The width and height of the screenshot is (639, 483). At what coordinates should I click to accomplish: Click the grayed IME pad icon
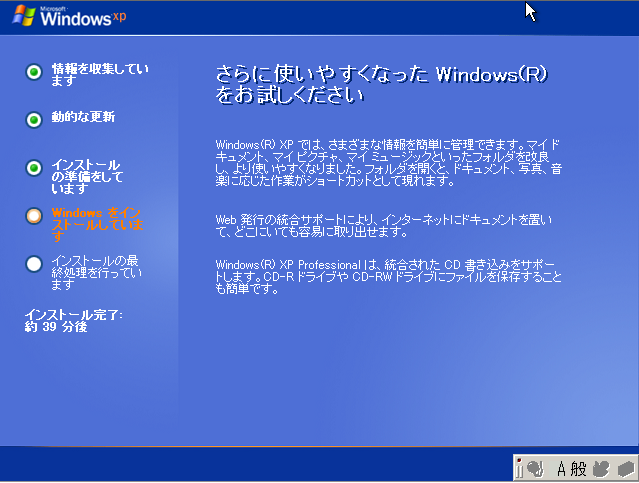point(601,469)
